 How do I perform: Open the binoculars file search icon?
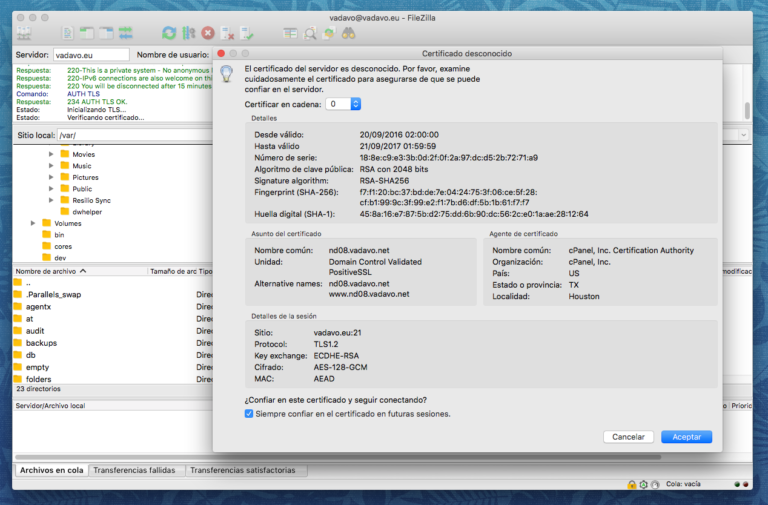point(348,33)
